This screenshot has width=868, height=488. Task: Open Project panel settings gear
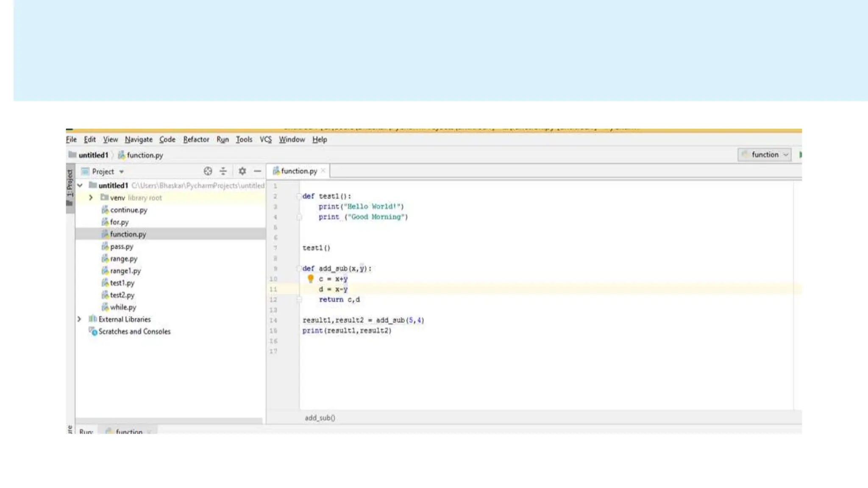pyautogui.click(x=242, y=171)
